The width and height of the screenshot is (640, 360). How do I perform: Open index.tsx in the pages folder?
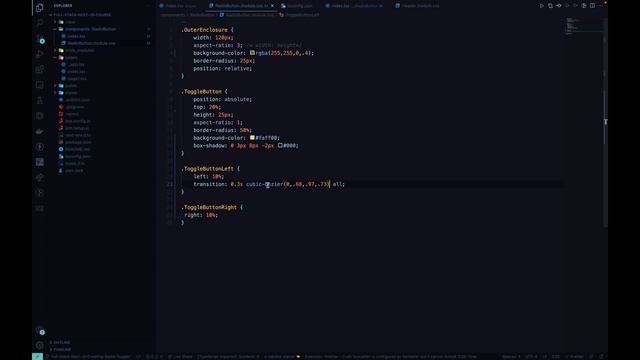[76, 71]
